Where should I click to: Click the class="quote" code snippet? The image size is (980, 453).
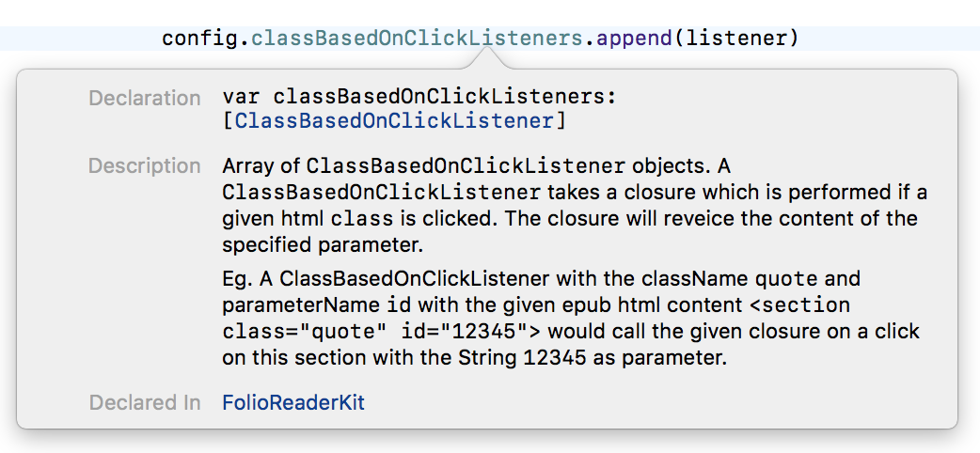tap(305, 331)
